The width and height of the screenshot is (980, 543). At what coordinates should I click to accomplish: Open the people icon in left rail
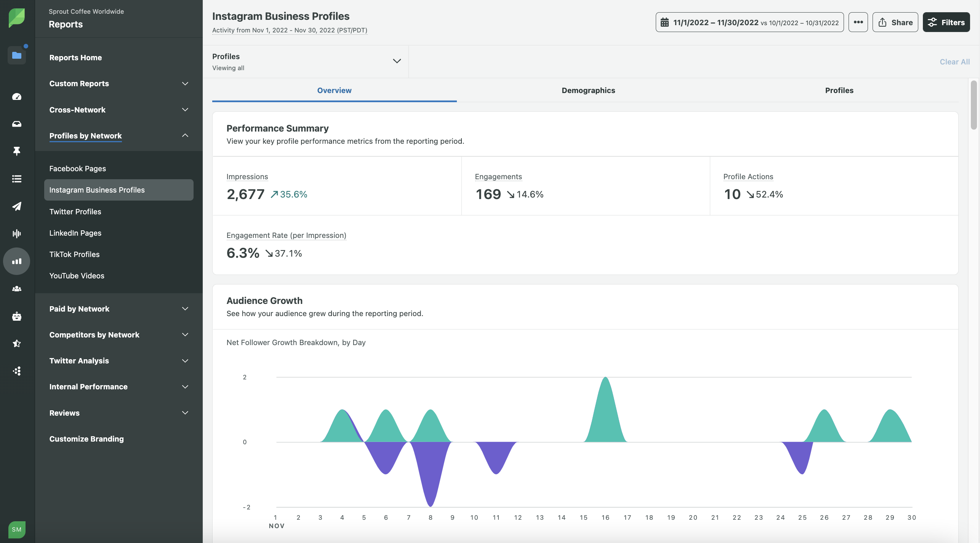tap(17, 289)
